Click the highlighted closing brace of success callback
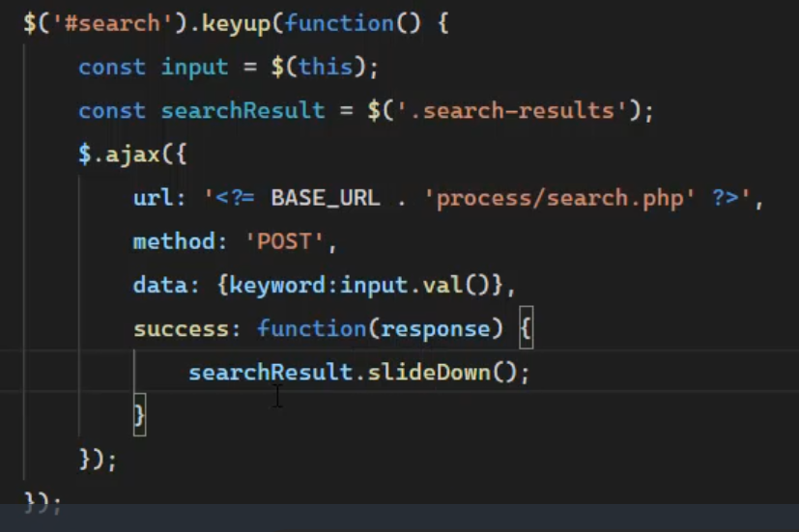Screen dimensions: 799x532 (140, 415)
